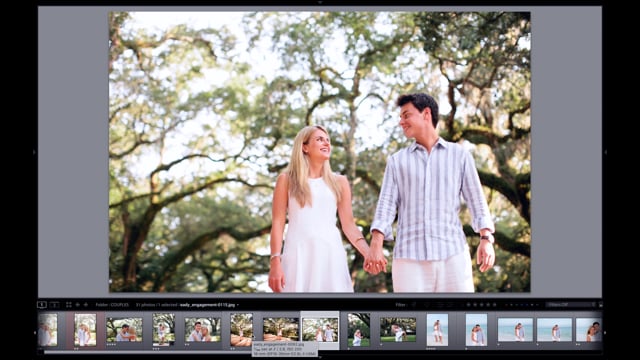Viewport: 640px width, 360px height.
Task: Click the main preview photo of the couple
Action: [x=320, y=152]
